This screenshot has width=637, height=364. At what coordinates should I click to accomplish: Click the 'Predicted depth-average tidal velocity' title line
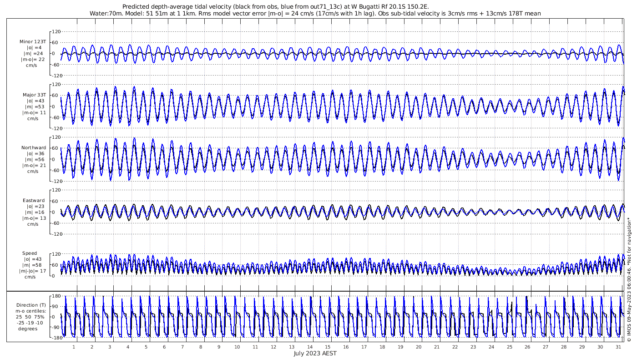coord(276,7)
